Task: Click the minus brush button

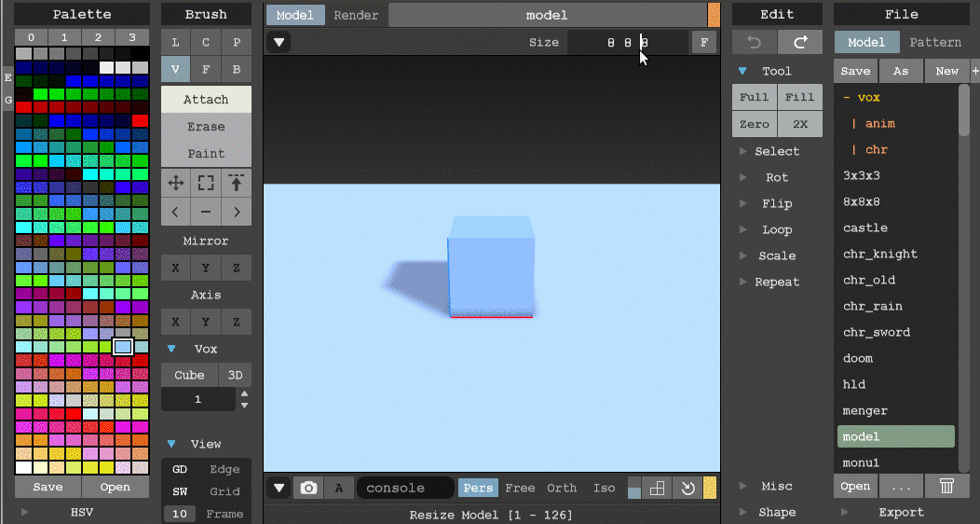Action: click(206, 212)
